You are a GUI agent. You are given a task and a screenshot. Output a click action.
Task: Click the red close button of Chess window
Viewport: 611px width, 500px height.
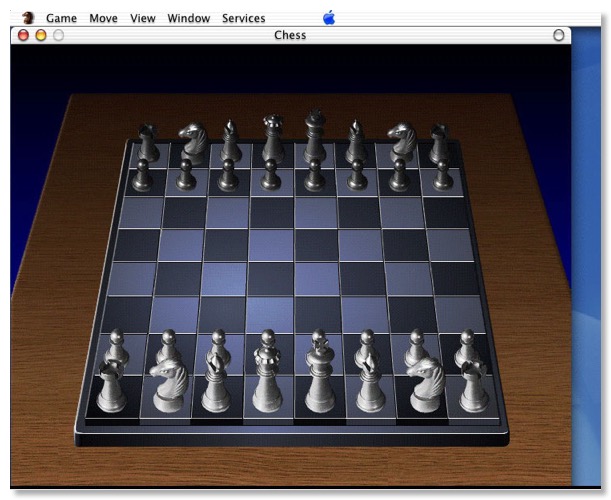pyautogui.click(x=23, y=35)
